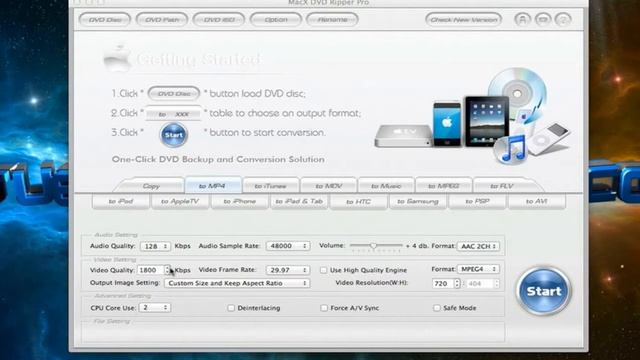Choose the to HTC output tab
Viewport: 640px width, 360px height.
pos(358,201)
